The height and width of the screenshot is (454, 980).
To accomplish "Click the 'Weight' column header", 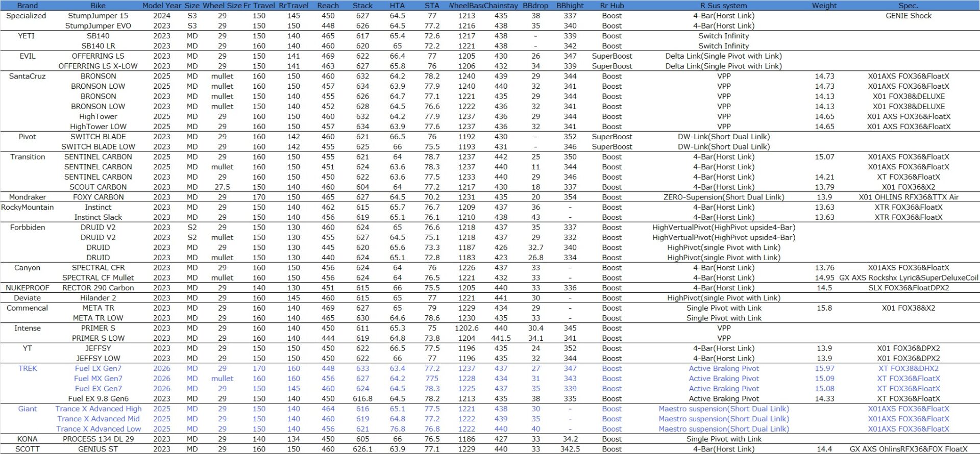I will click(824, 6).
